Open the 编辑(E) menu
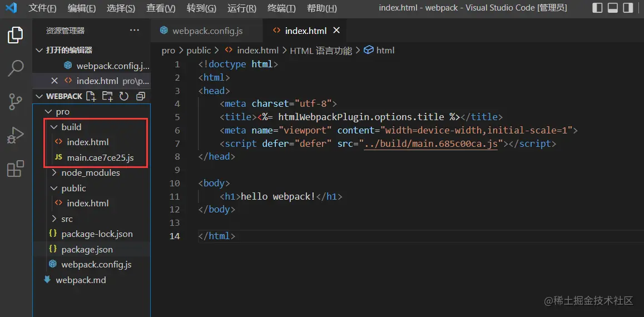Viewport: 644px width, 317px height. [x=82, y=8]
